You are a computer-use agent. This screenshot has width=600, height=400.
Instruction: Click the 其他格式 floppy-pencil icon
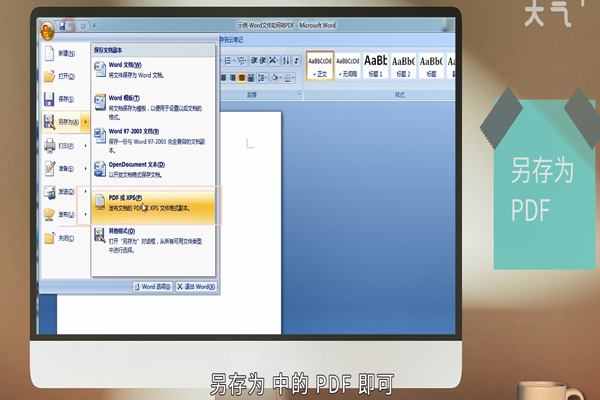click(x=100, y=235)
